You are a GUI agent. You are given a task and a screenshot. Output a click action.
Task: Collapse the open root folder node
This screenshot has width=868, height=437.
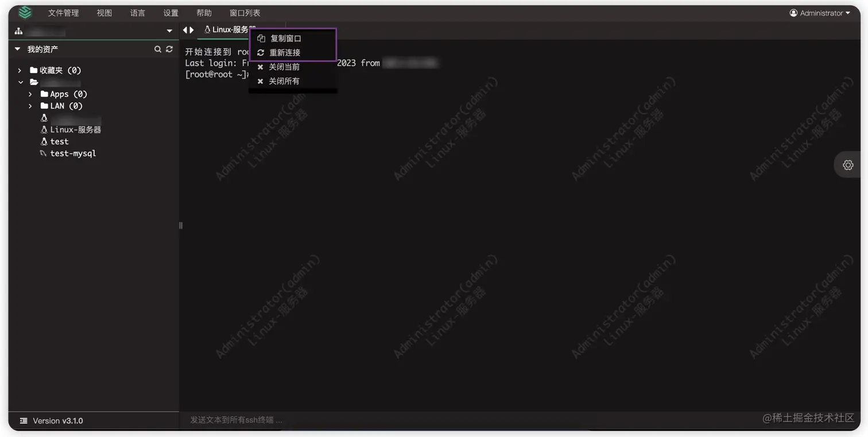click(x=21, y=83)
